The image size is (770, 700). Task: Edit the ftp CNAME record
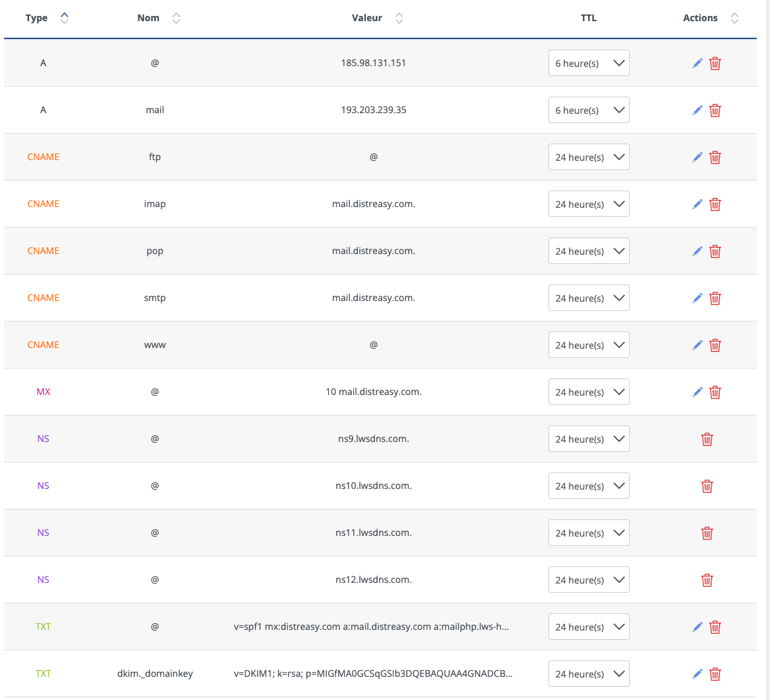coord(697,157)
